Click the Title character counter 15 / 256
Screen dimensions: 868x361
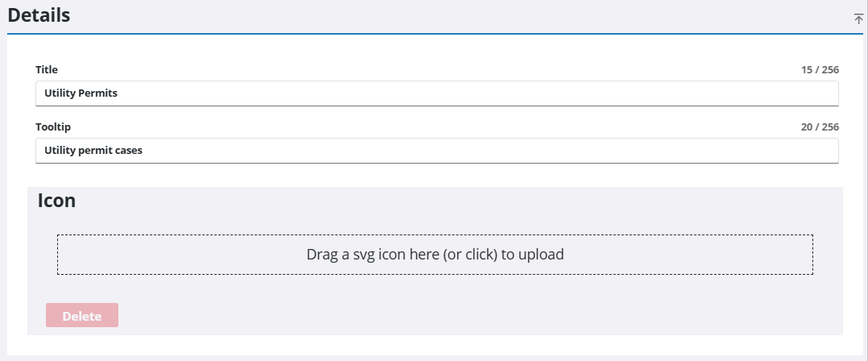pos(820,70)
